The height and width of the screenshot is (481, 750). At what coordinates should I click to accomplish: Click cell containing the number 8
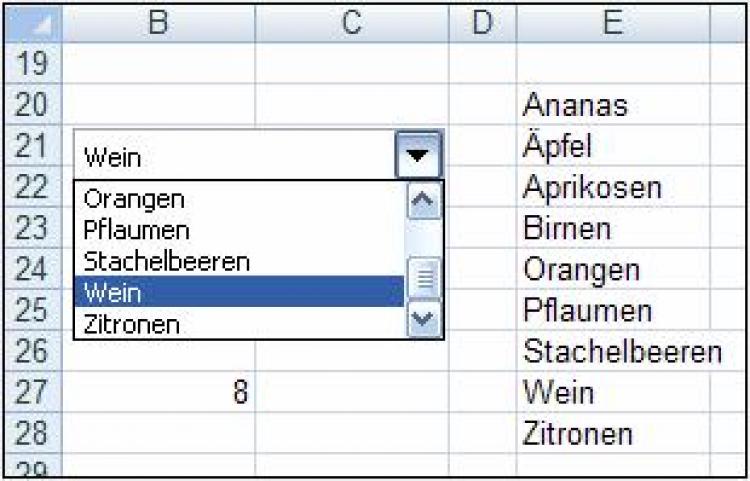coord(165,392)
